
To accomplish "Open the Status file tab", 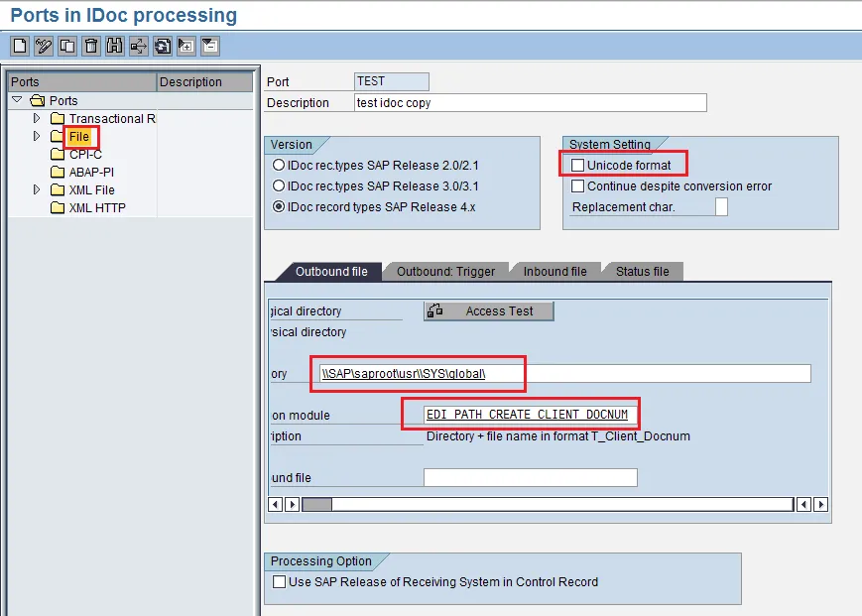I will (x=642, y=272).
